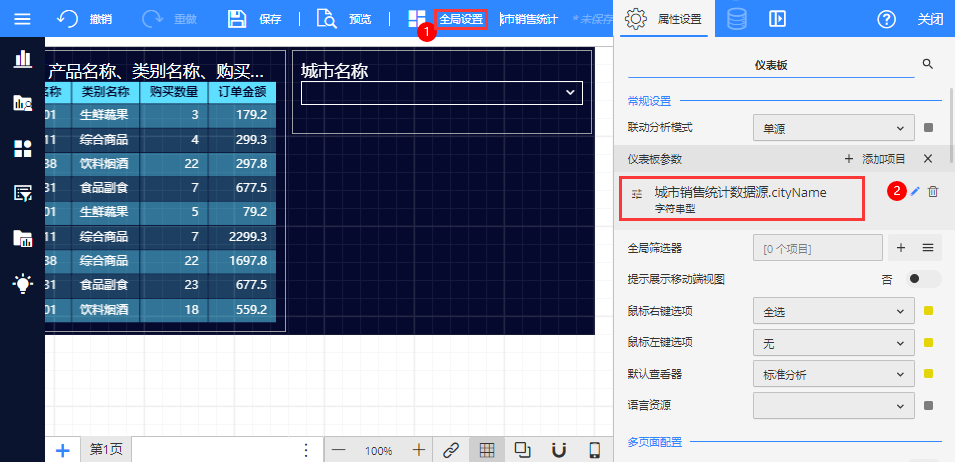Click the Redo (重做) button
Screen dimensions: 955x462
[x=169, y=19]
